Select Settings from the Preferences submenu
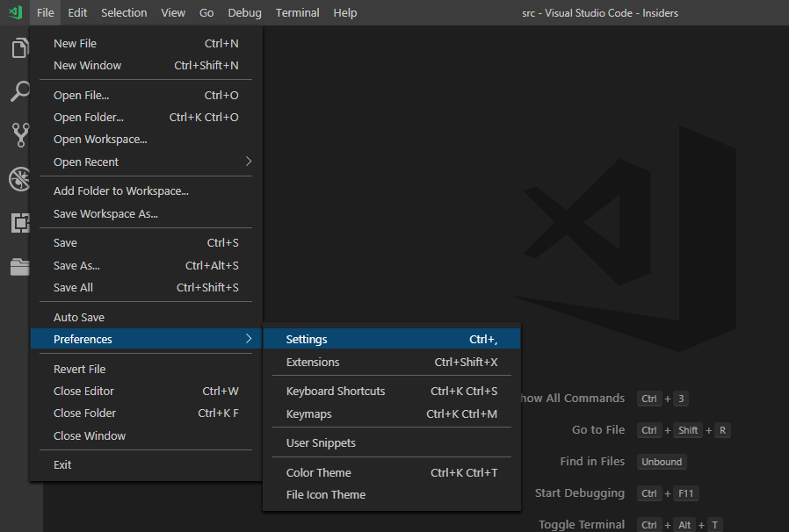Screen dimensions: 789x532 coord(307,339)
